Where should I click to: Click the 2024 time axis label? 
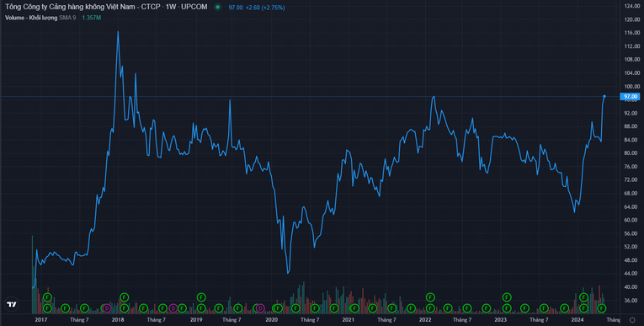point(577,319)
